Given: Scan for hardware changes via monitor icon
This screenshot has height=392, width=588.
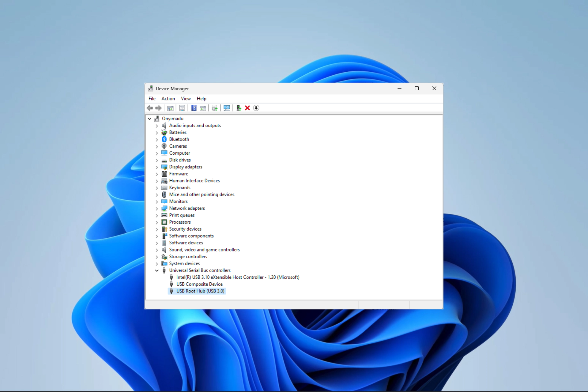Looking at the screenshot, I should 227,108.
